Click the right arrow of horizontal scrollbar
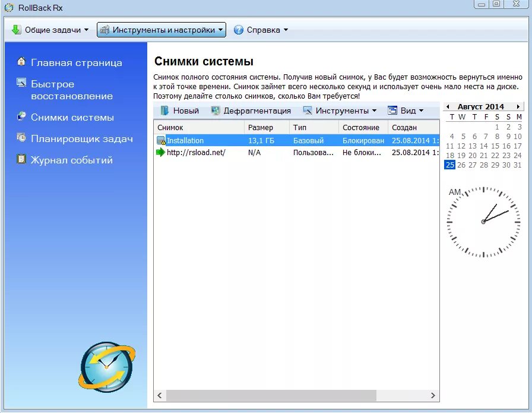Viewport: 532px width, 413px height. (x=433, y=395)
